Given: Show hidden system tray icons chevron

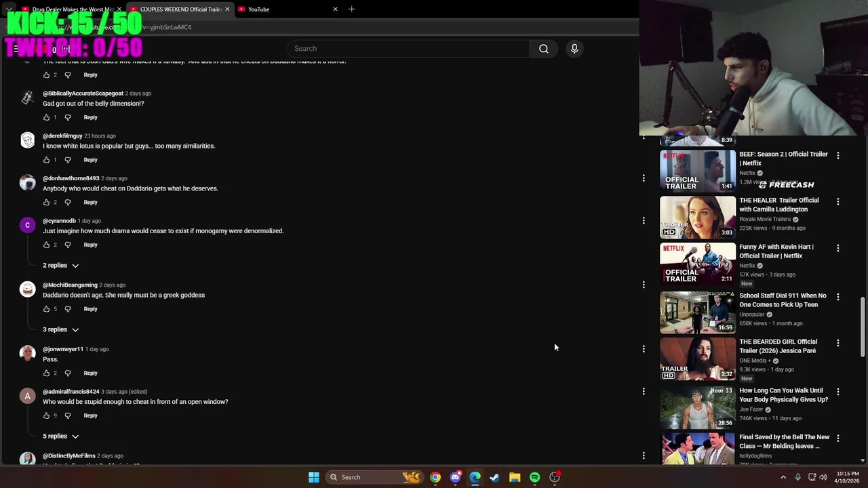Looking at the screenshot, I should pos(783,477).
